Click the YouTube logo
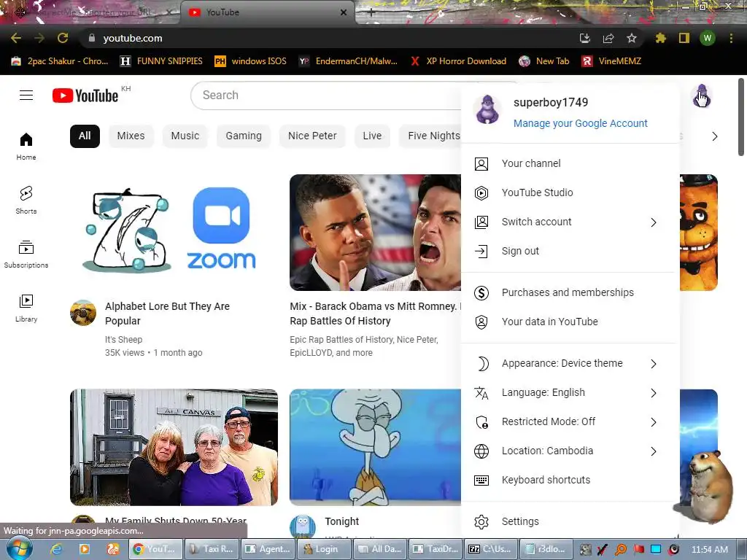Screen dimensions: 747x560 pyautogui.click(x=85, y=96)
